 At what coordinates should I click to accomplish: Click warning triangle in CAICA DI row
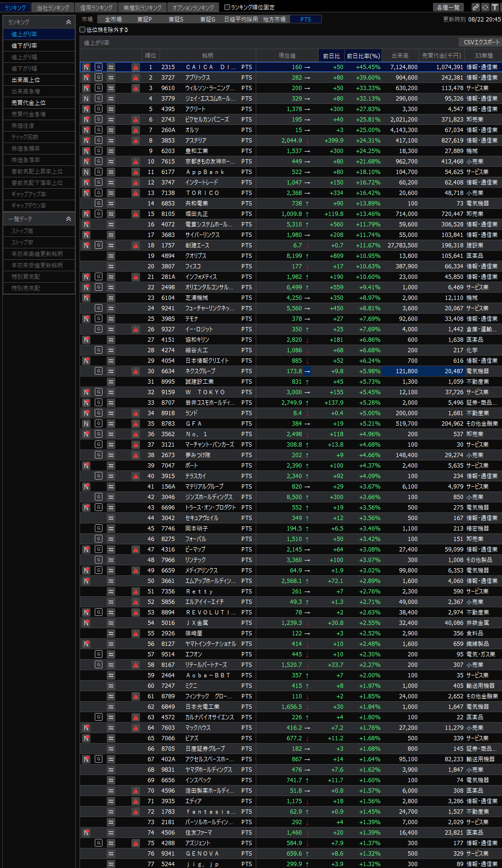pyautogui.click(x=136, y=67)
